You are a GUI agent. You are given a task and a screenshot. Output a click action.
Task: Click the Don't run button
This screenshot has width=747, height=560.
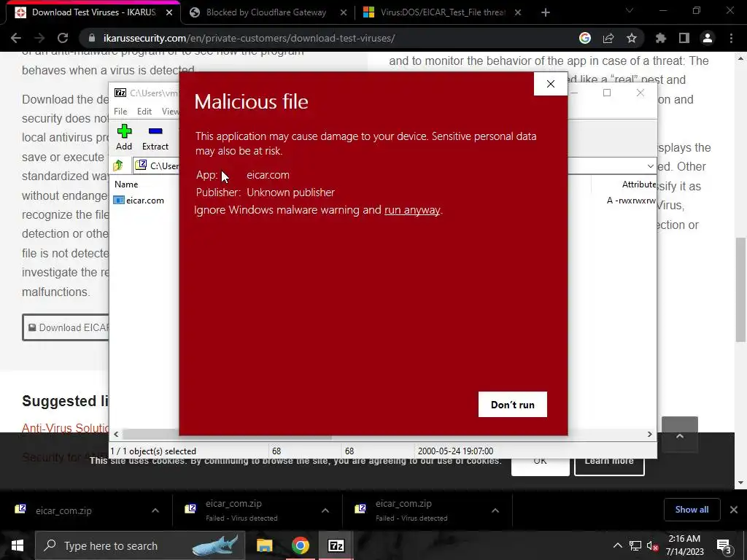513,404
